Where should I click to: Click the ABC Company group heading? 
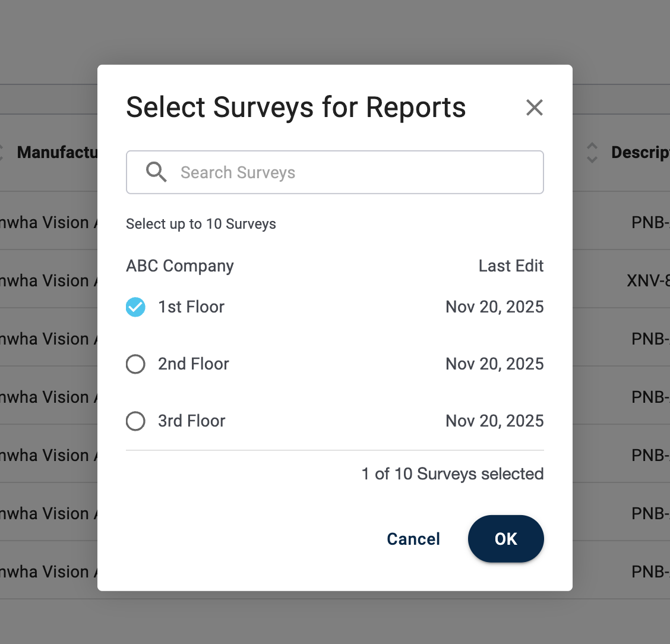click(x=180, y=266)
